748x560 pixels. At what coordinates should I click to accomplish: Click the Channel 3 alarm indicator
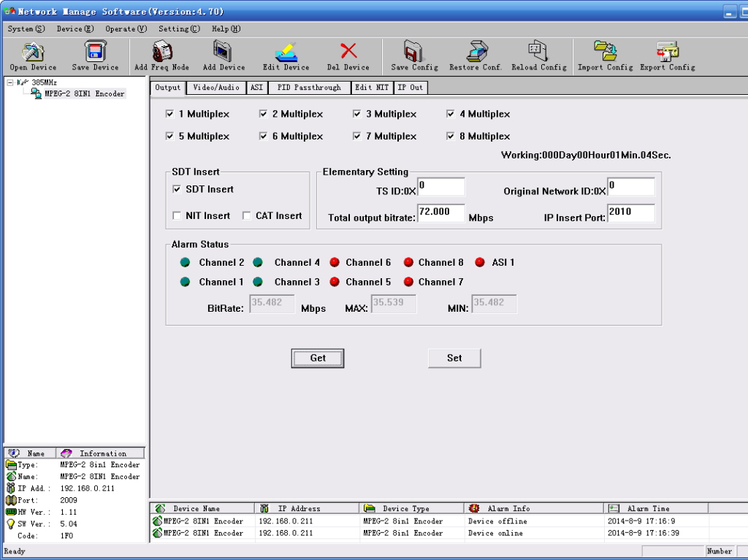(258, 282)
